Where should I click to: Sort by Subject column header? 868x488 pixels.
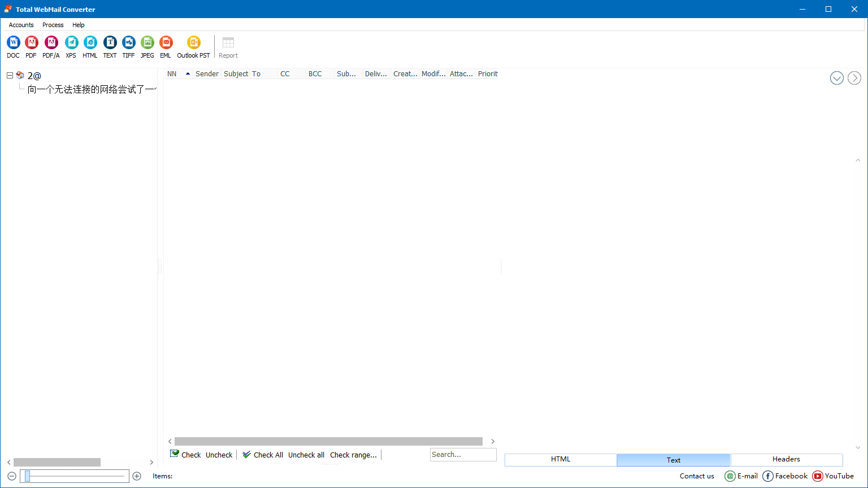[x=236, y=74]
